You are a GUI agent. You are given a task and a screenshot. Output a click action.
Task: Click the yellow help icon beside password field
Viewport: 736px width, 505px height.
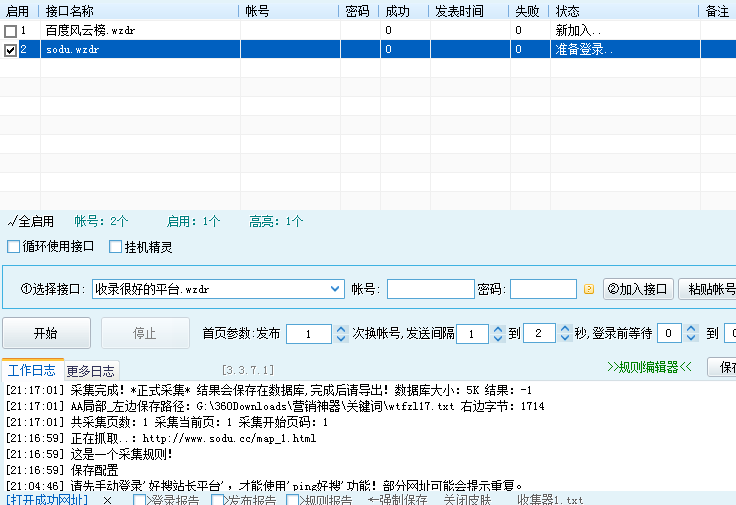pos(589,289)
